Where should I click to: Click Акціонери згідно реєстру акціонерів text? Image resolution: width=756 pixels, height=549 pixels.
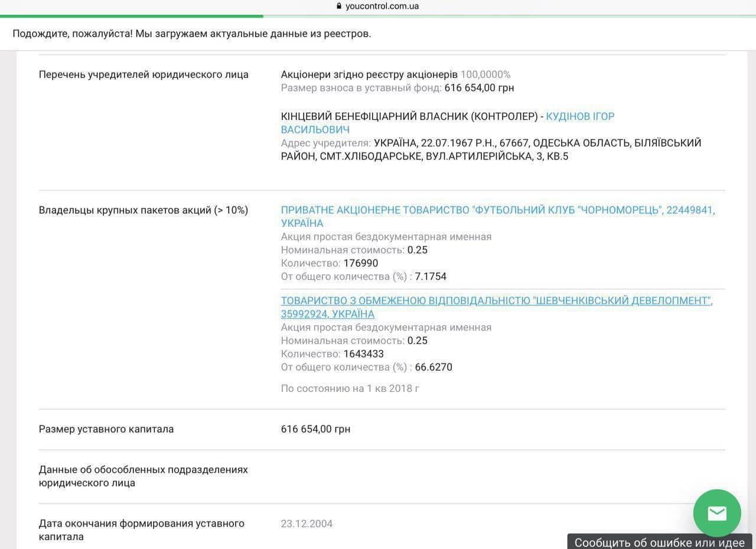[x=369, y=74]
